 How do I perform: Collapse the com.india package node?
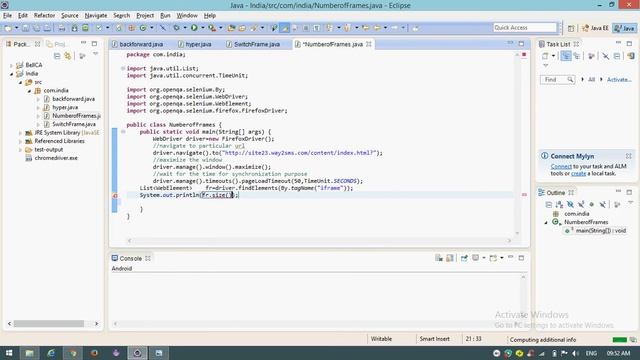point(29,91)
